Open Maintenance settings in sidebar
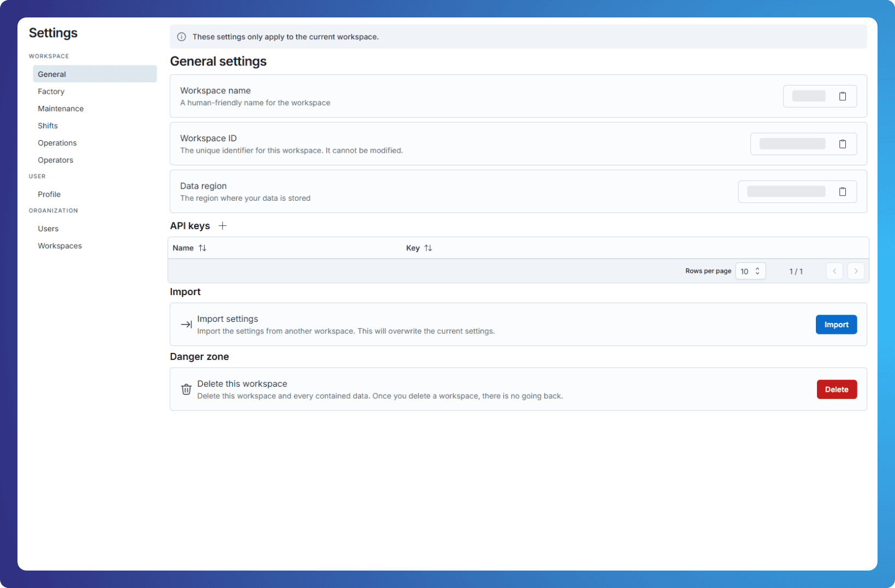 pyautogui.click(x=61, y=109)
